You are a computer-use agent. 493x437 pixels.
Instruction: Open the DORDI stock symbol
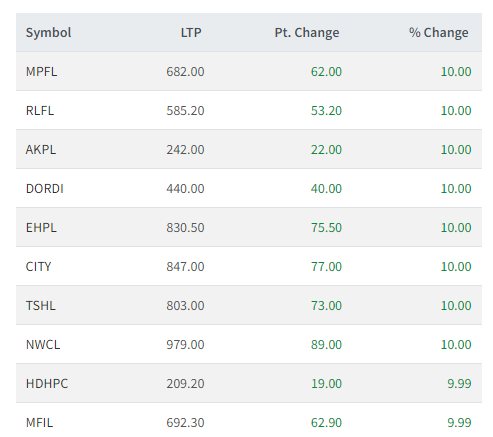(45, 188)
